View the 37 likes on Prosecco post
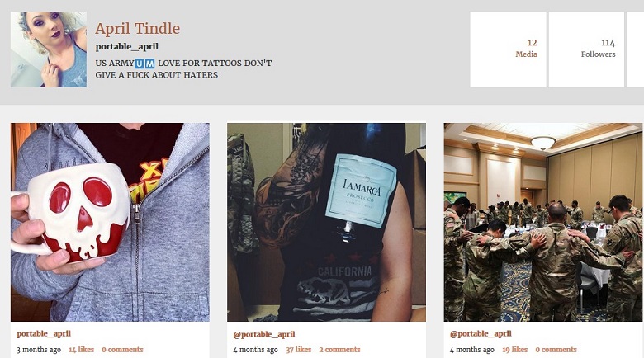Image resolution: width=644 pixels, height=358 pixels. click(299, 350)
